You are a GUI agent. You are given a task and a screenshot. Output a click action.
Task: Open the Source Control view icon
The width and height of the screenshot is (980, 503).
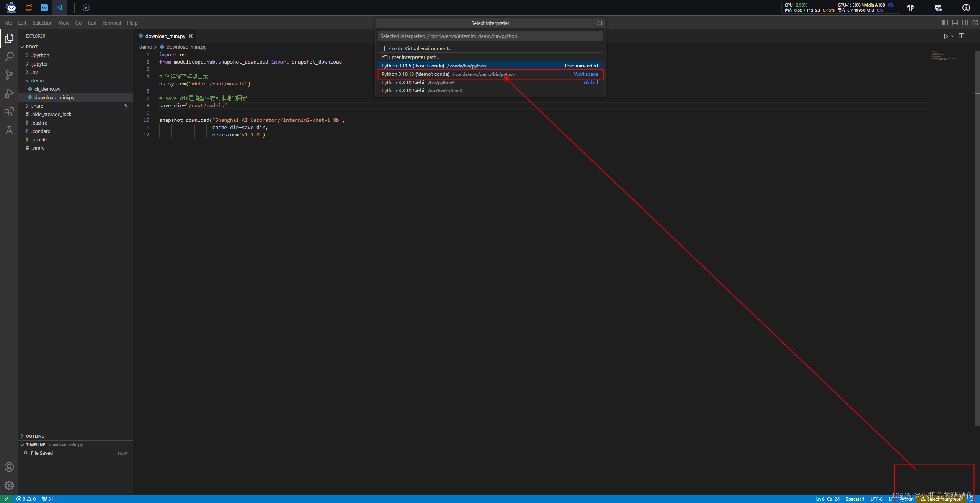[x=9, y=75]
